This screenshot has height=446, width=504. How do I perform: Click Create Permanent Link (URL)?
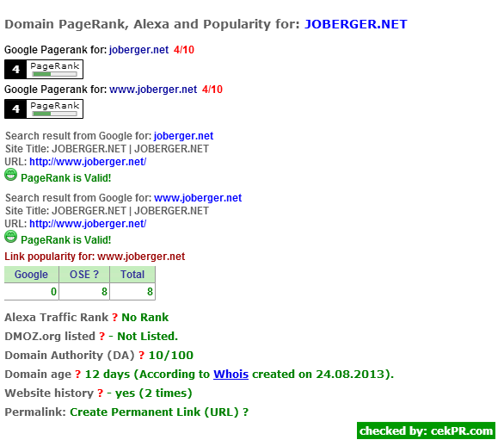coord(154,412)
